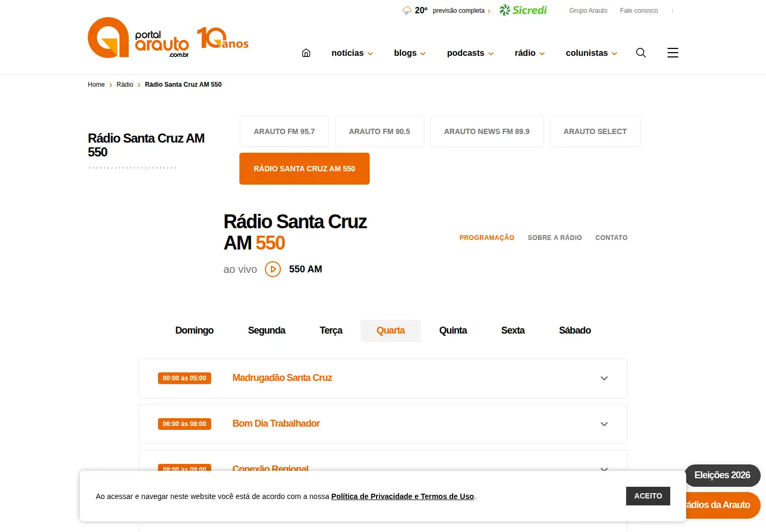
Task: Select the Domingo schedule tab
Action: point(194,330)
